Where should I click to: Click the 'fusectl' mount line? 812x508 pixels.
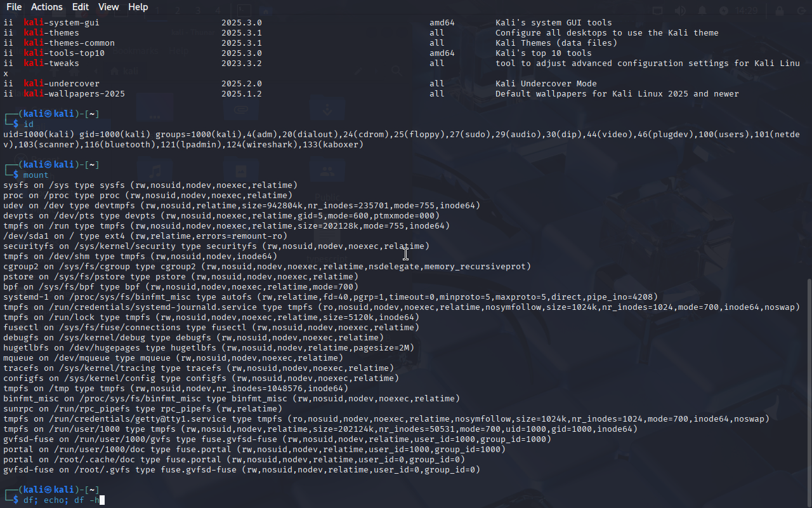pyautogui.click(x=211, y=328)
